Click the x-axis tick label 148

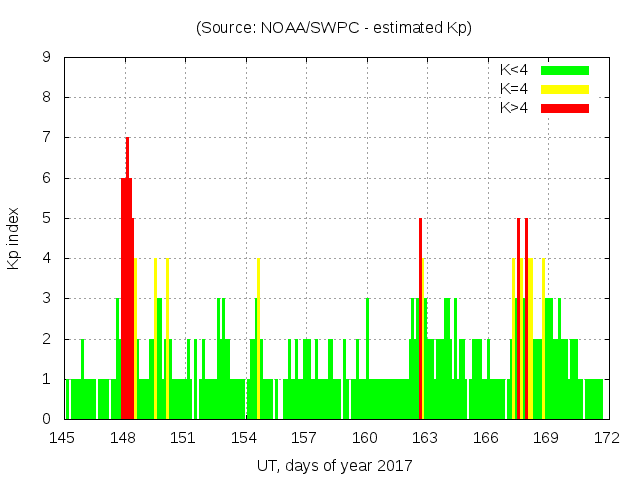tap(123, 438)
